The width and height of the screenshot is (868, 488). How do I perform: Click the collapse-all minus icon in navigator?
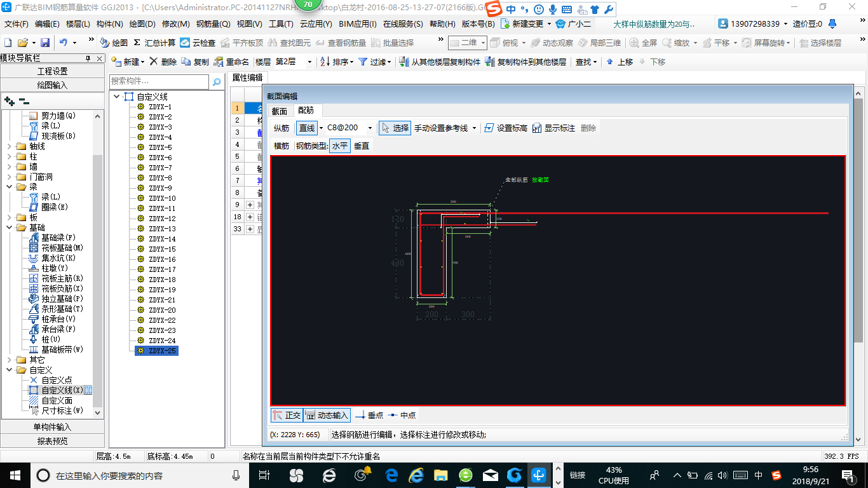click(24, 100)
